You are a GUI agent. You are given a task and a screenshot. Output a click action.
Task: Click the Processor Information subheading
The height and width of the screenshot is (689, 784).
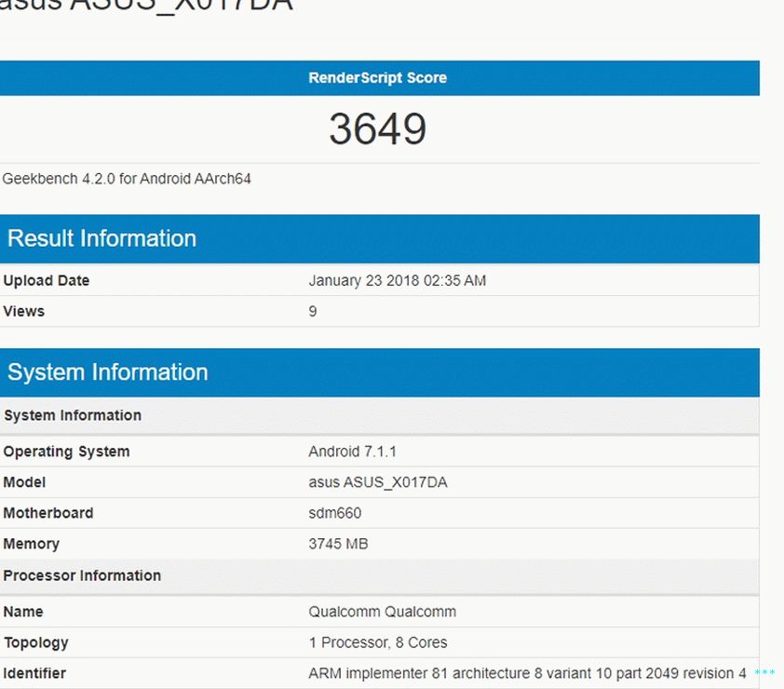coord(82,575)
